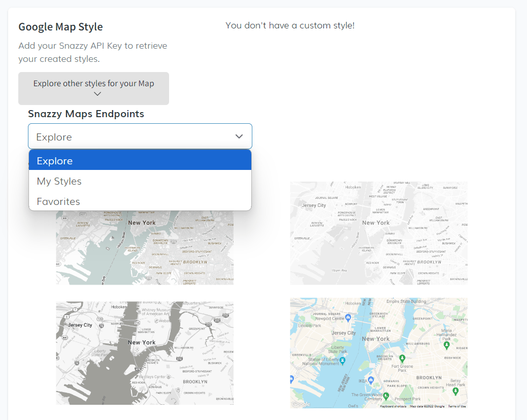Open the Terms of Use link

[x=456, y=406]
